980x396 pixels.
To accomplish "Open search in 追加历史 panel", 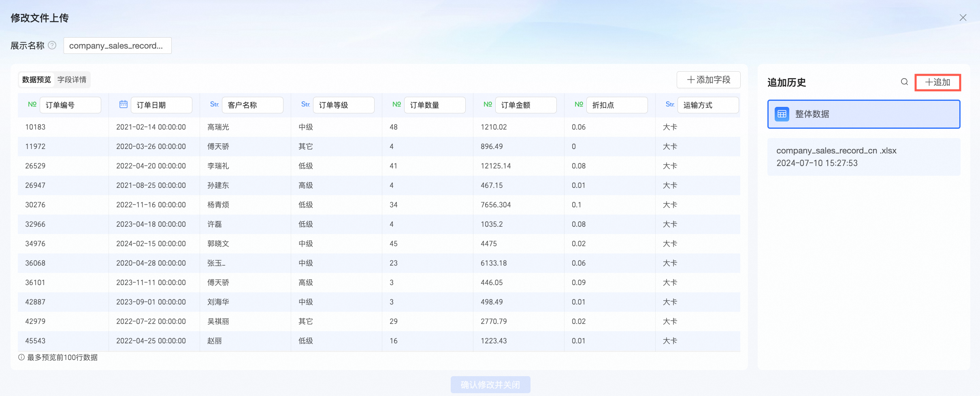I will 904,82.
